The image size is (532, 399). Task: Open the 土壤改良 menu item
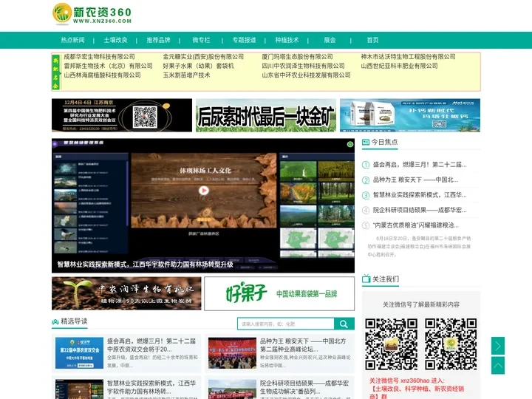click(115, 40)
